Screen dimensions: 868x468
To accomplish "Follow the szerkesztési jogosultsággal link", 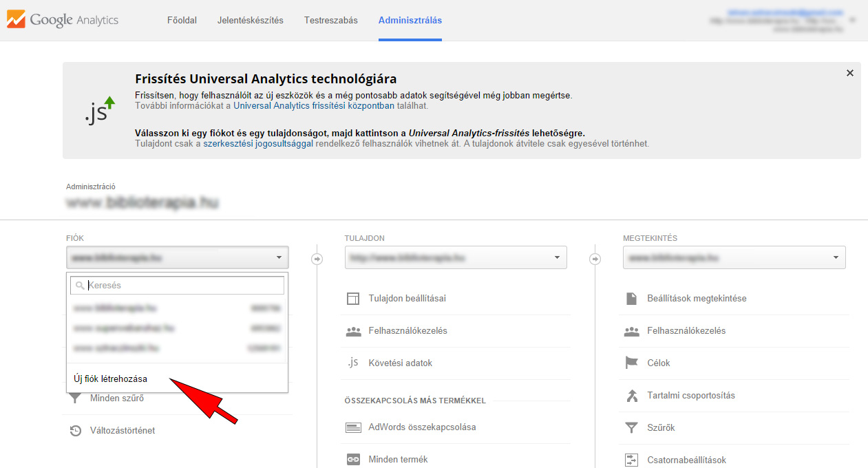I will tap(258, 144).
